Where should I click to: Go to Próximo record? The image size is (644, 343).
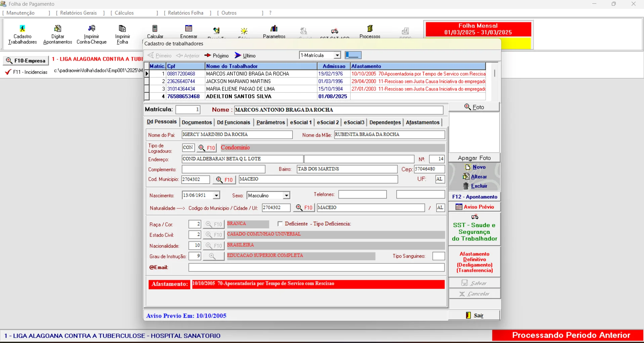pos(216,55)
